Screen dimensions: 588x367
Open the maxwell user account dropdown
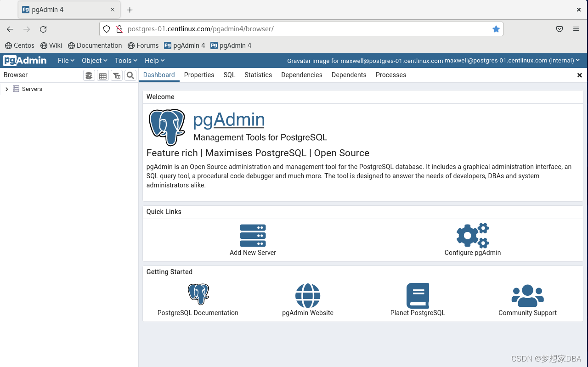(512, 60)
